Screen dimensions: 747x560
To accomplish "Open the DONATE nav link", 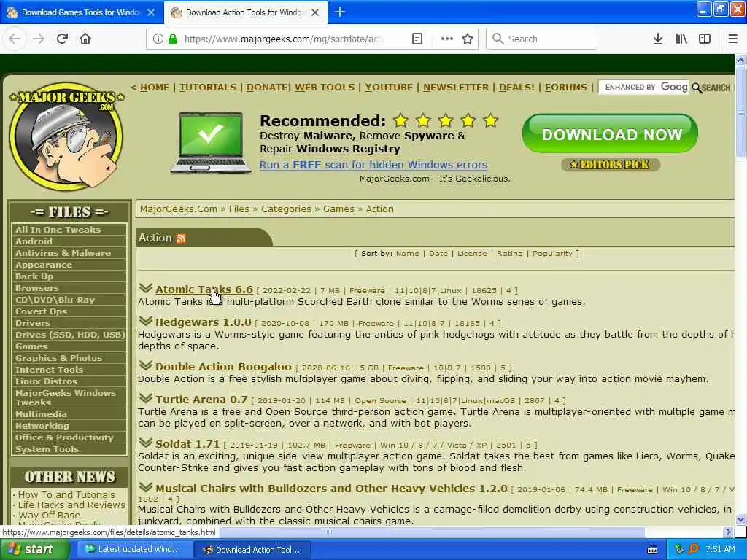I will (266, 87).
